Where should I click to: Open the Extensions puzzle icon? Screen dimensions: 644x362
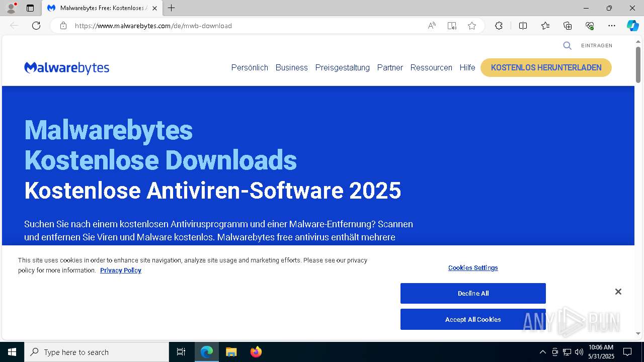[499, 26]
